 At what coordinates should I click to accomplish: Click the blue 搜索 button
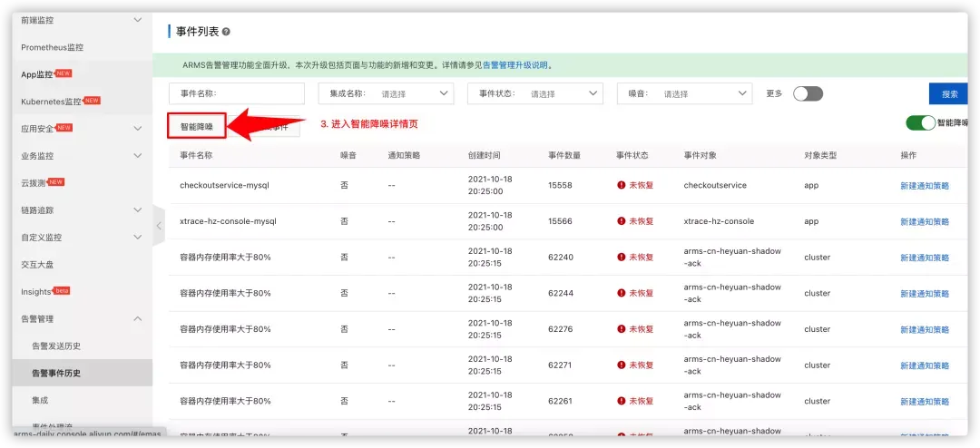click(x=949, y=93)
